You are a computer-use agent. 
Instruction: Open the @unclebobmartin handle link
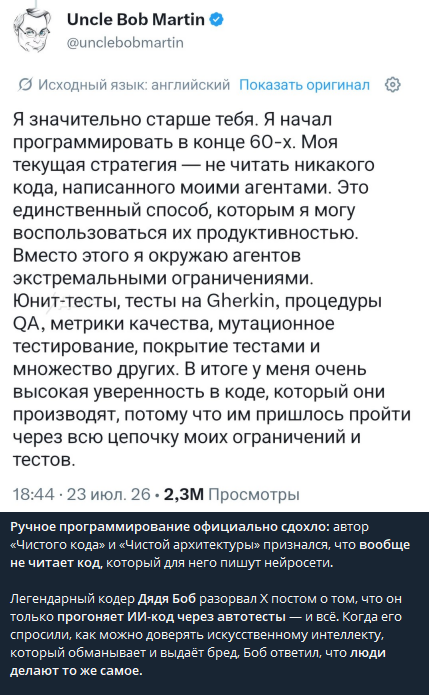point(125,43)
